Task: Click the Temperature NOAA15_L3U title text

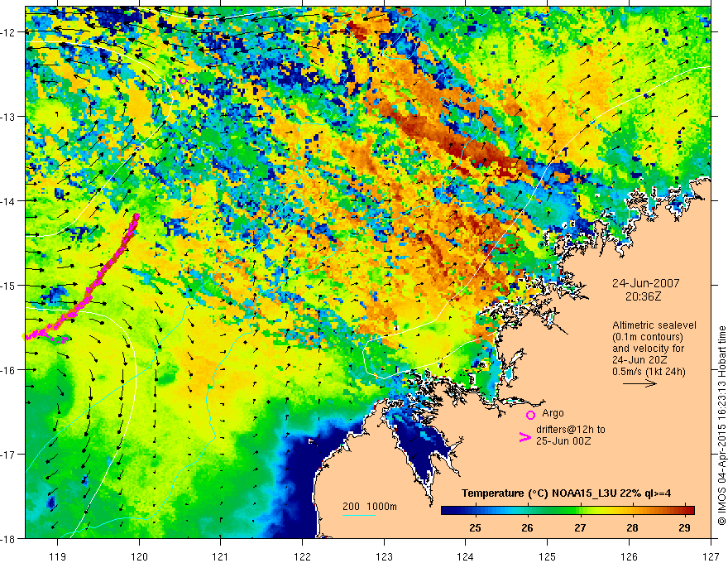Action: (x=566, y=493)
